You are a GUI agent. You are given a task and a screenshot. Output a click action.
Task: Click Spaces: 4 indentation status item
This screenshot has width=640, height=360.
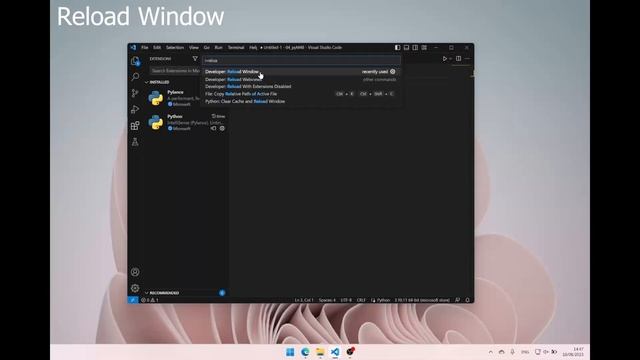[327, 300]
